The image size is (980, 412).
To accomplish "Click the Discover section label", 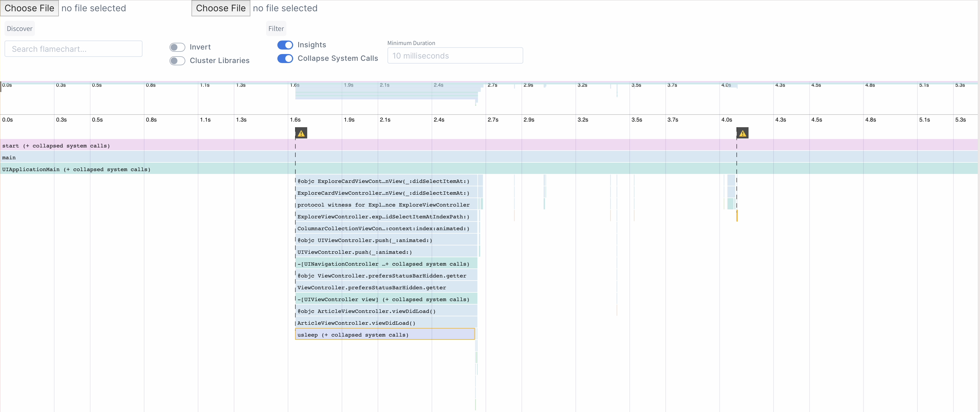I will (19, 28).
